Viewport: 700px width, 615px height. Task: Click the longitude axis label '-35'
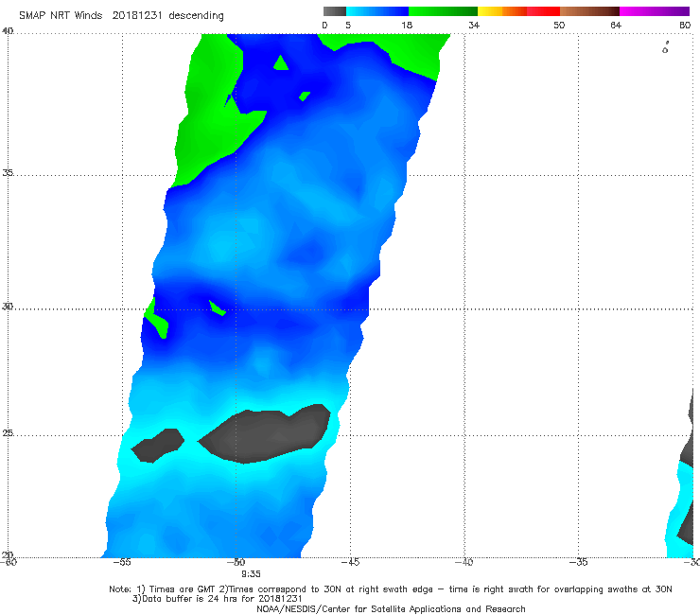(579, 562)
